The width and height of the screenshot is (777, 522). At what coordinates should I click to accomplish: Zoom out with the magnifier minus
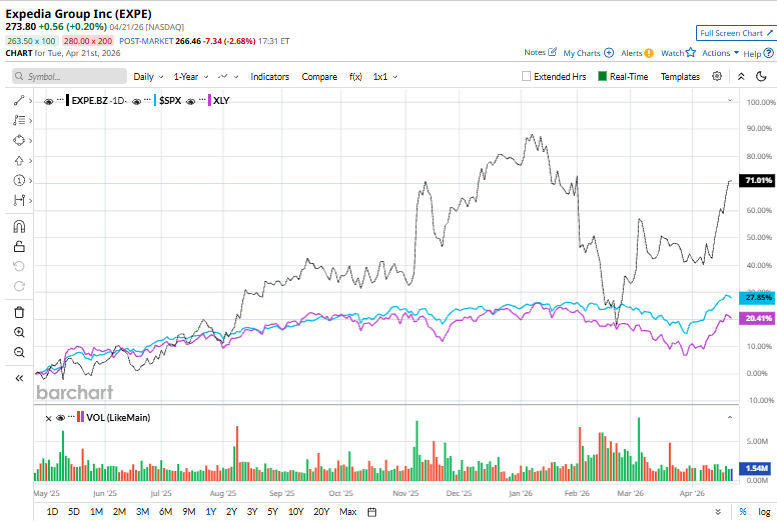click(19, 352)
